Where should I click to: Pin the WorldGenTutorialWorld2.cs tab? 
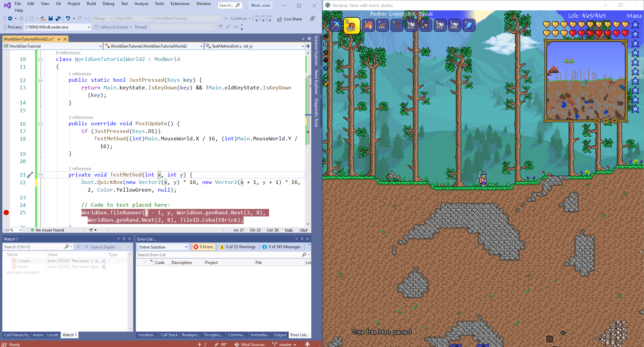click(59, 39)
